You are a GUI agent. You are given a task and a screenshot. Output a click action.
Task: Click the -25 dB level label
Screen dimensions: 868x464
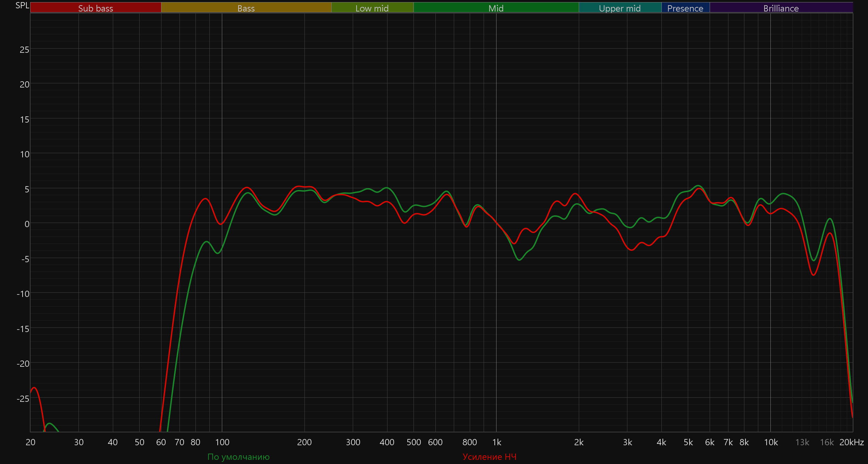tap(23, 399)
